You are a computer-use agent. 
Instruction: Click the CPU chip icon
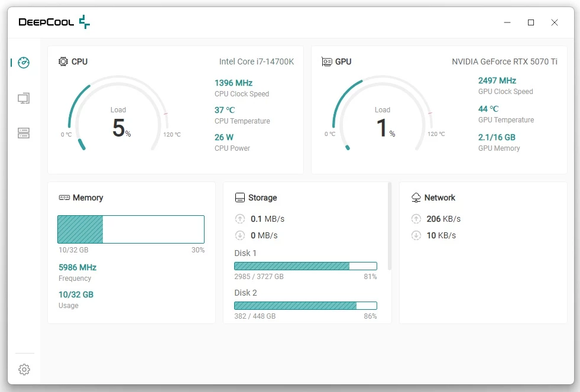tap(63, 61)
